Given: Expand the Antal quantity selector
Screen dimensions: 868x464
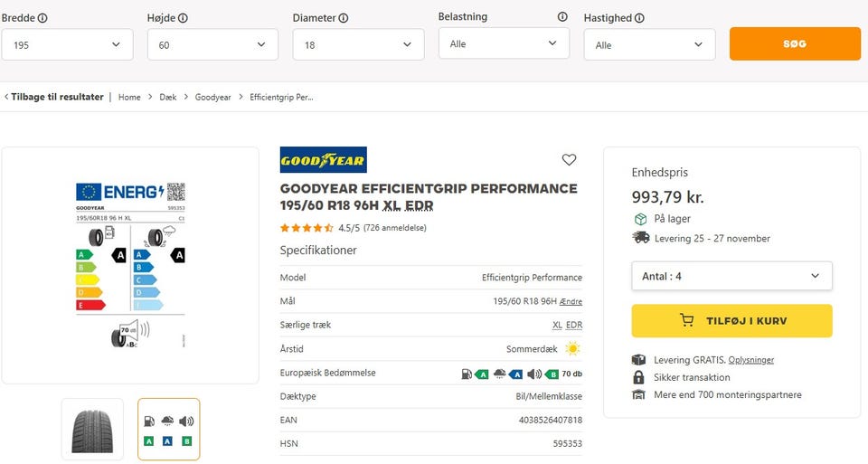Looking at the screenshot, I should [x=731, y=276].
